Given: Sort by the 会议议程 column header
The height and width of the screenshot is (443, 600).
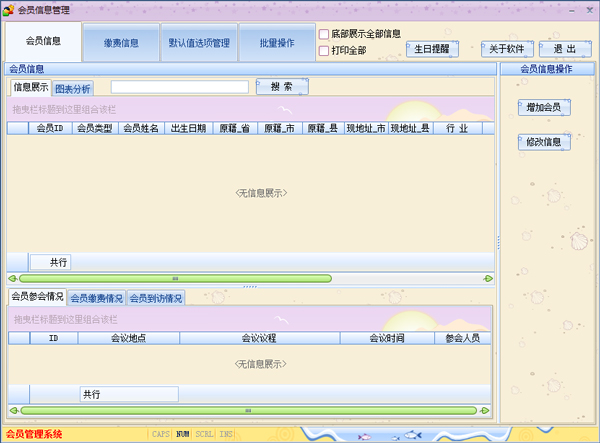Looking at the screenshot, I should tap(259, 338).
